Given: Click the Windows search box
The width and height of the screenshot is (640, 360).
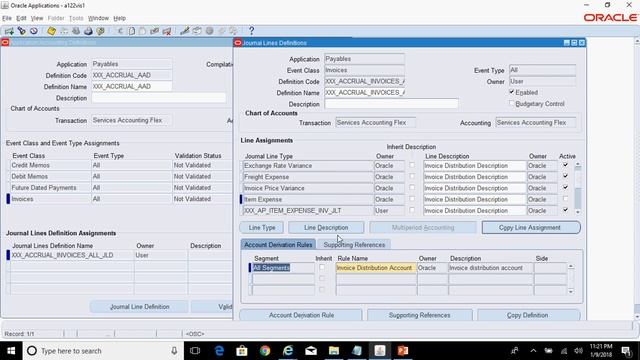Looking at the screenshot, I should pyautogui.click(x=102, y=351).
